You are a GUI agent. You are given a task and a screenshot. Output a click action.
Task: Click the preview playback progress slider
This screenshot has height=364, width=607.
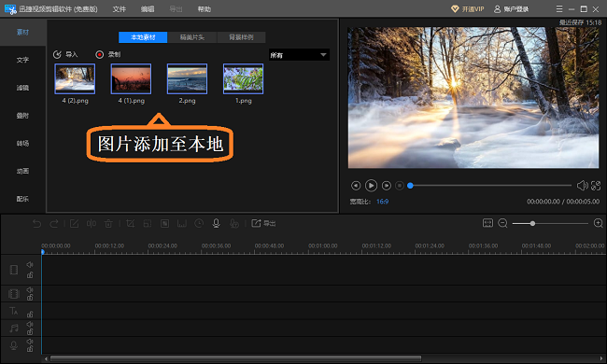click(x=490, y=186)
